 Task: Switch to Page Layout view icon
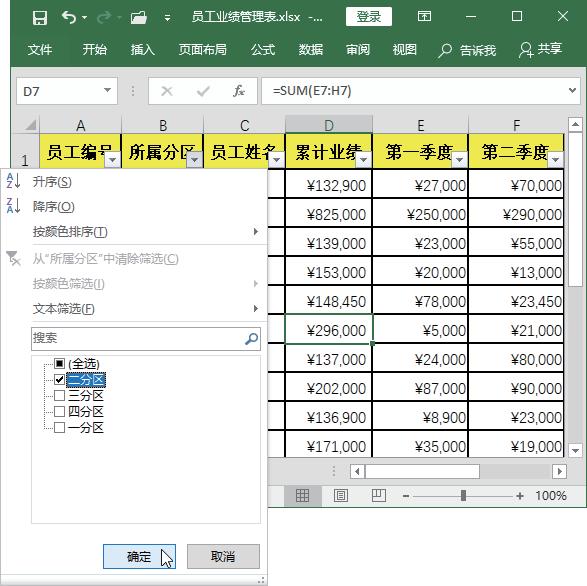tap(340, 496)
